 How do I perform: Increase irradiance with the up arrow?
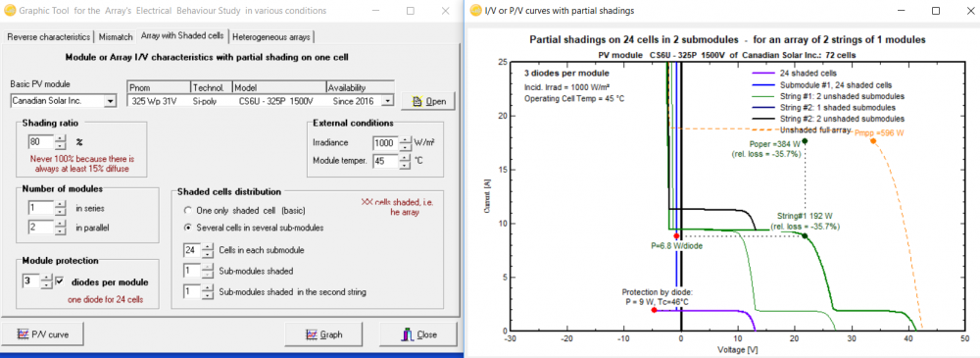[x=406, y=139]
